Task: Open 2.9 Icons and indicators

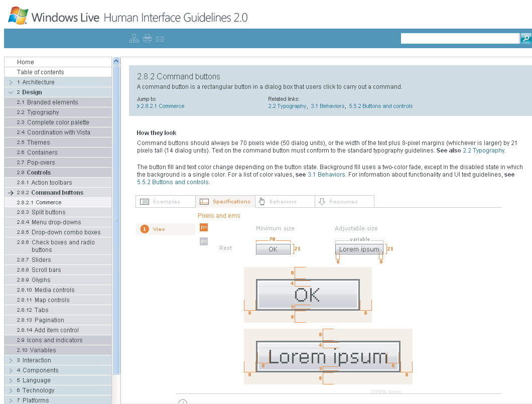Action: click(58, 340)
